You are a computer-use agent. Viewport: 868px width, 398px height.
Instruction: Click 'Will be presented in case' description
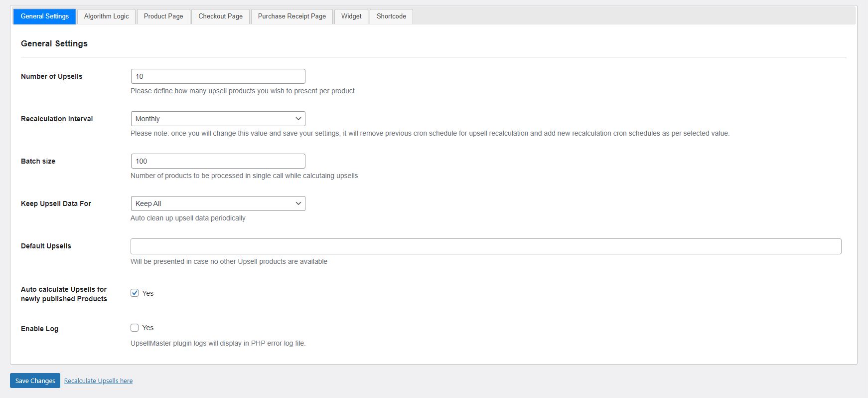(229, 261)
